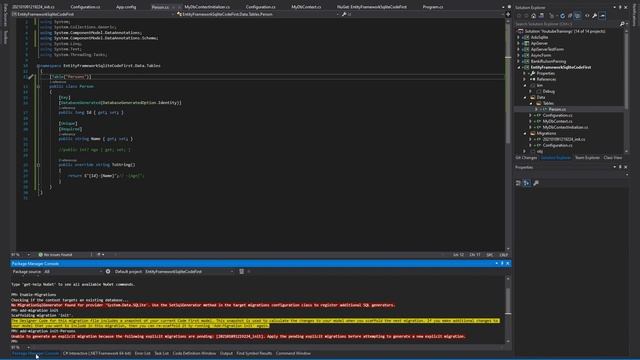Select MyDbContext.cs in Solution Explorer
The width and height of the screenshot is (640, 360).
point(557,121)
